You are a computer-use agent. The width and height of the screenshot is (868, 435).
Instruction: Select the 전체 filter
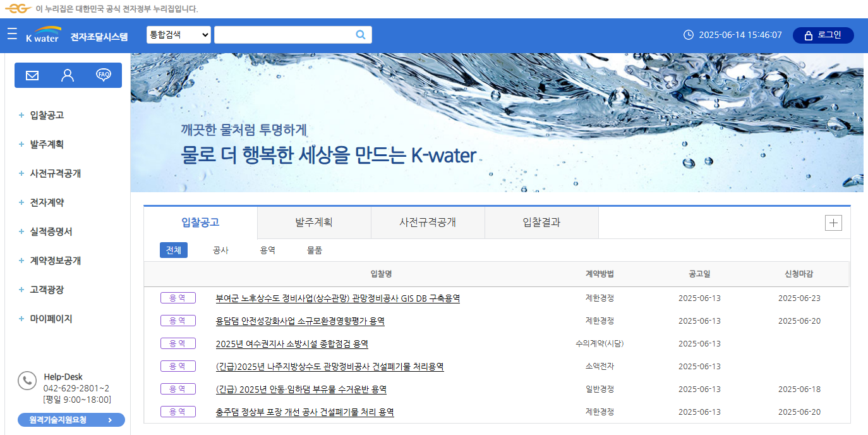174,250
